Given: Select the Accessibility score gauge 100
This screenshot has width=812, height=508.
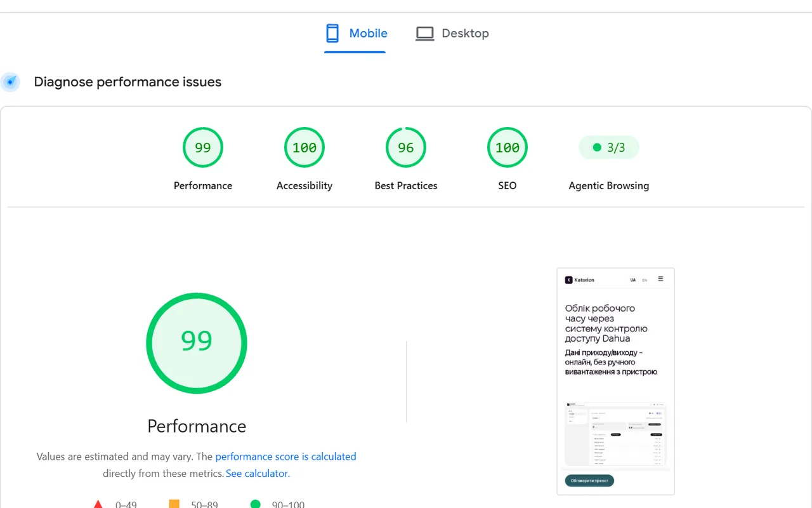Looking at the screenshot, I should click(304, 147).
